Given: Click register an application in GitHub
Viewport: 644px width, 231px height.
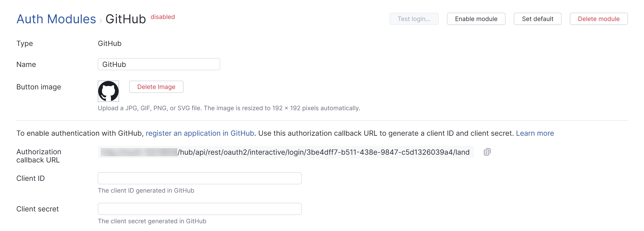Looking at the screenshot, I should pos(200,133).
